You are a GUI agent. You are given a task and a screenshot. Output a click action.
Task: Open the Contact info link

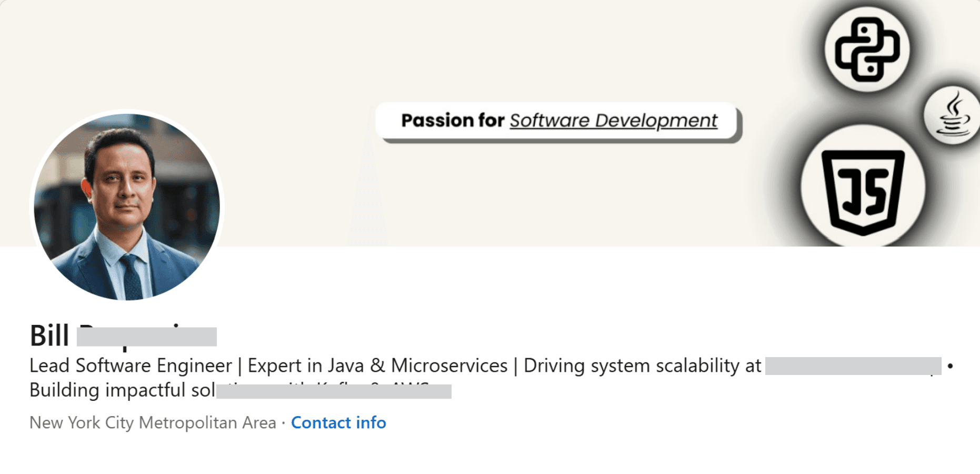[338, 422]
